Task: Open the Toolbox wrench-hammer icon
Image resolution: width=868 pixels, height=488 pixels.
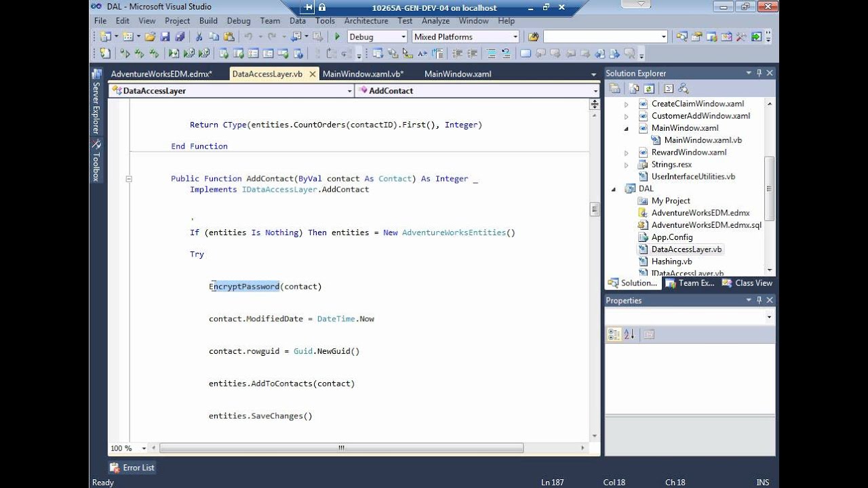Action: click(741, 37)
